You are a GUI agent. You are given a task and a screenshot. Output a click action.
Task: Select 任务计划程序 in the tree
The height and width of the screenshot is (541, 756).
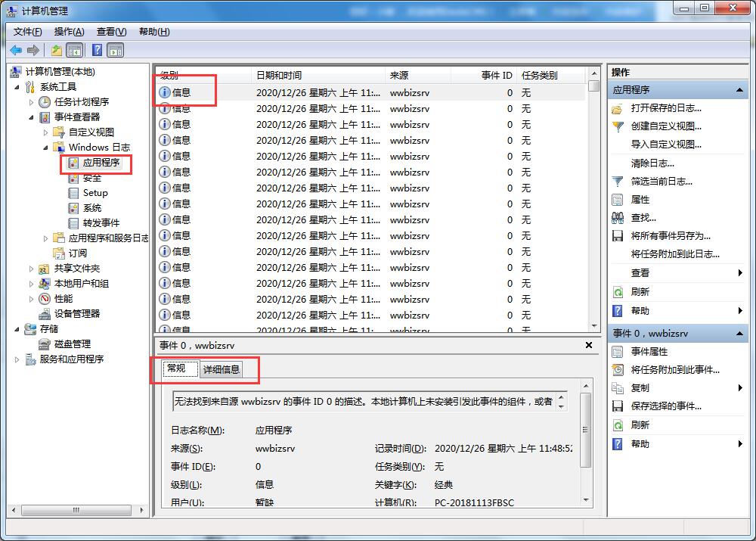[x=82, y=102]
